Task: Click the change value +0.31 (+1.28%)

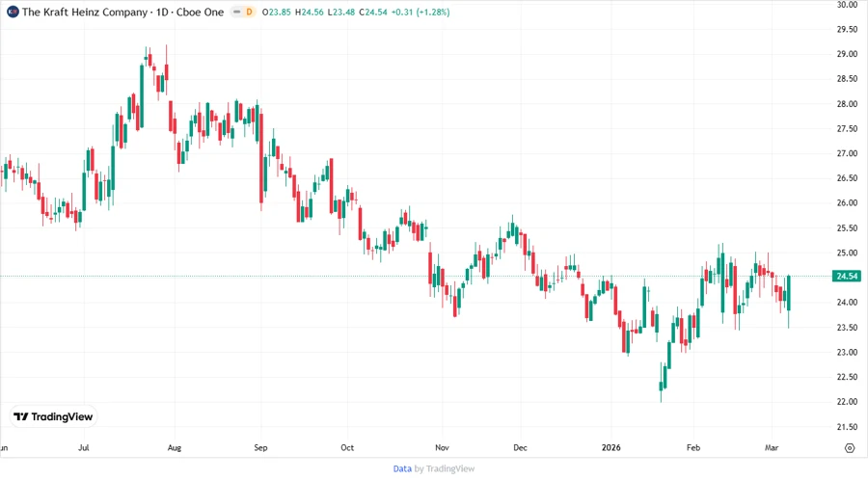Action: [420, 12]
